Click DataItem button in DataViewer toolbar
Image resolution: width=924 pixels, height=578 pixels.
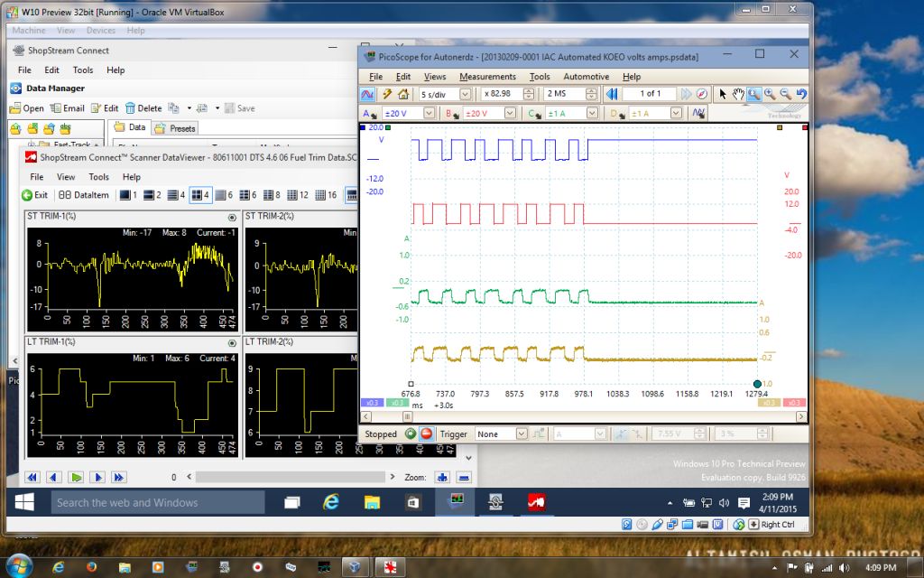(84, 195)
